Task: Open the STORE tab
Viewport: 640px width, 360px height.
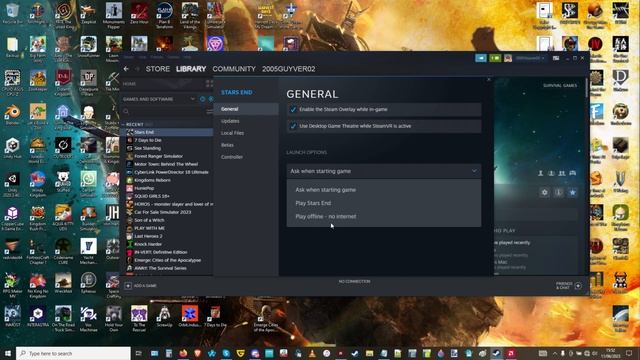Action: coord(158,69)
